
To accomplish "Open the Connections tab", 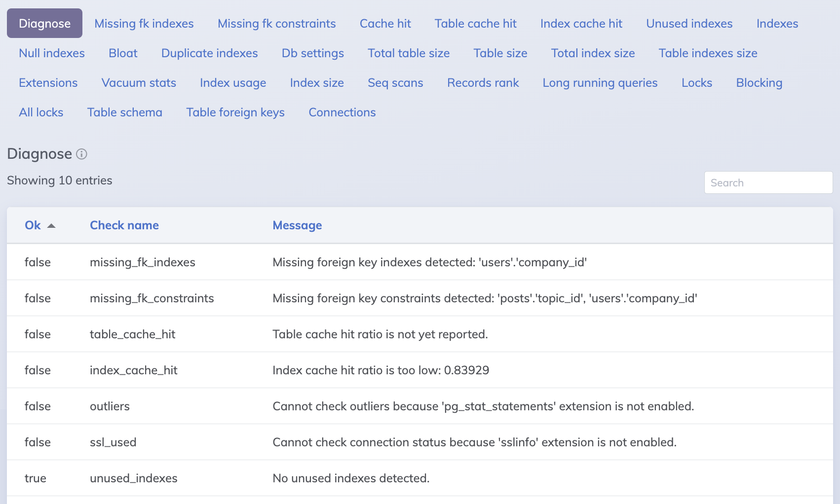I will [x=342, y=112].
